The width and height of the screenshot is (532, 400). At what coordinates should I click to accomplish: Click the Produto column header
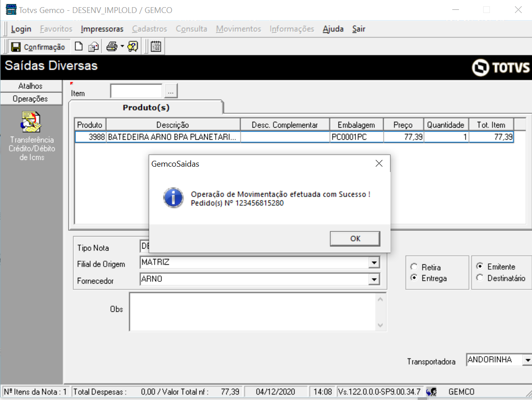click(x=90, y=125)
